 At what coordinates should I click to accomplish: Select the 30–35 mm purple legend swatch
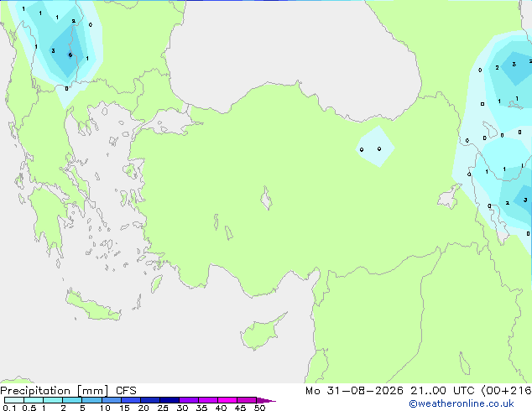189,400
